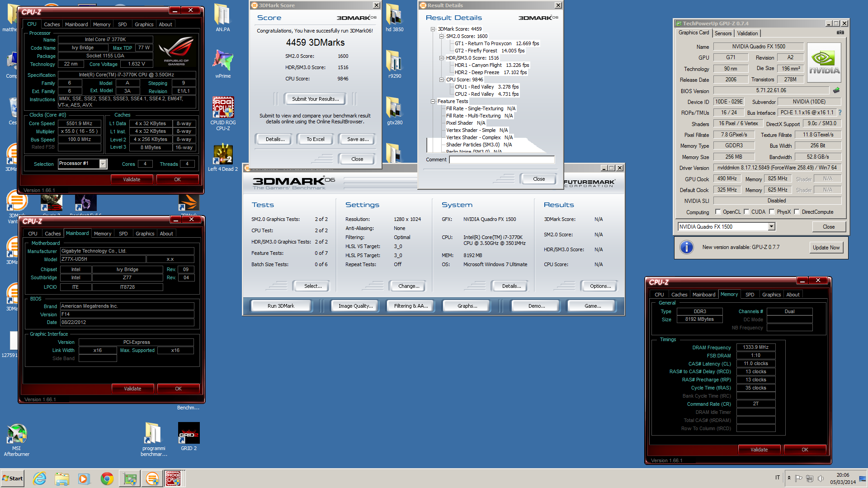Open About tab in top CPU-Z window
The image size is (868, 488).
tap(165, 24)
